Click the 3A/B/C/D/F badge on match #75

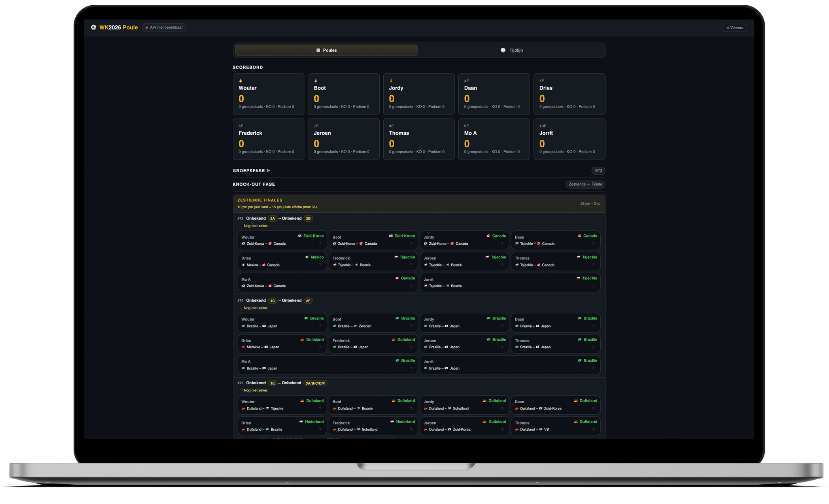(x=315, y=383)
